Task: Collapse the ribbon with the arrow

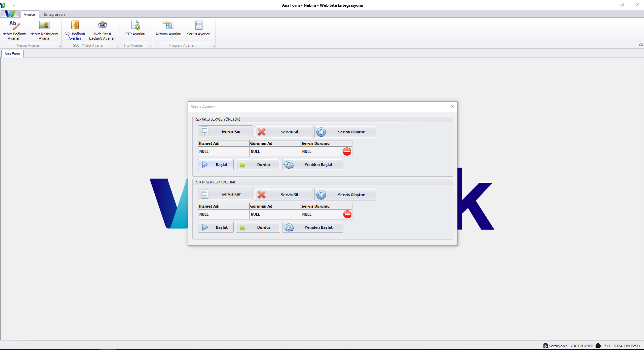Action: 641,45
